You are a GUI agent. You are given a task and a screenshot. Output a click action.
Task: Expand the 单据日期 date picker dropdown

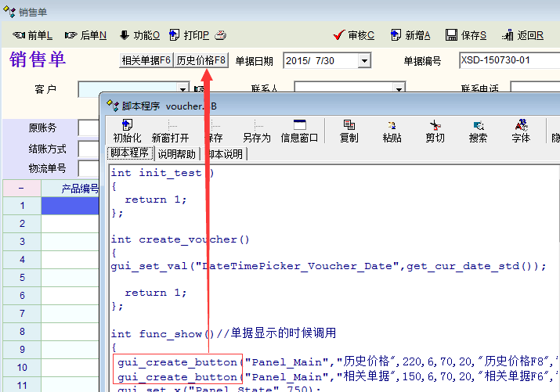pos(364,61)
